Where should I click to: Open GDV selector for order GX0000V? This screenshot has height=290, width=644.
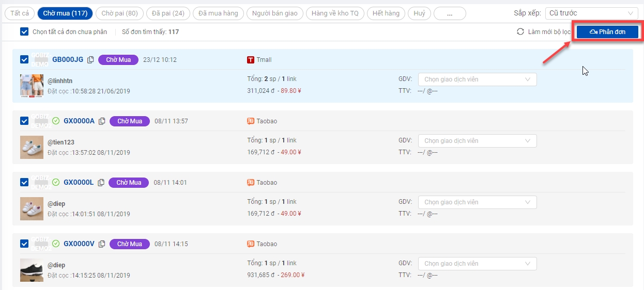point(477,264)
